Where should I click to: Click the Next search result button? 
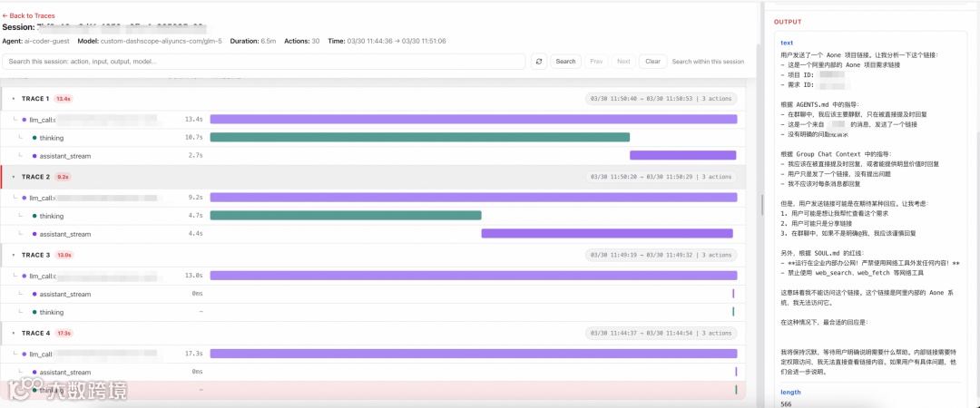pyautogui.click(x=623, y=62)
